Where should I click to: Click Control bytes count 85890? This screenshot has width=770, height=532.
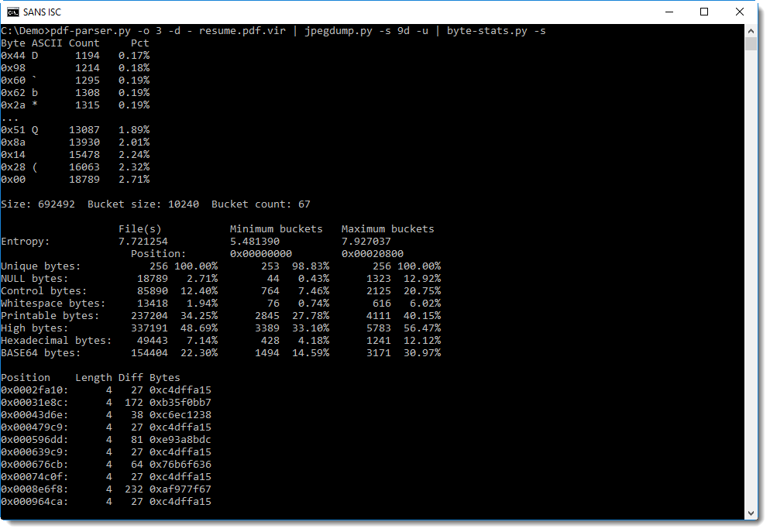pyautogui.click(x=153, y=290)
